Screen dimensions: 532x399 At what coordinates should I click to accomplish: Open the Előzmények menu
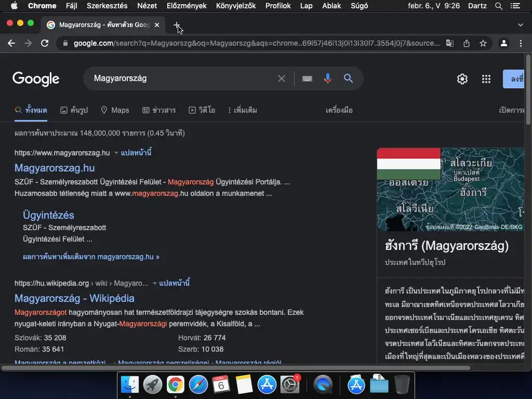(x=187, y=6)
